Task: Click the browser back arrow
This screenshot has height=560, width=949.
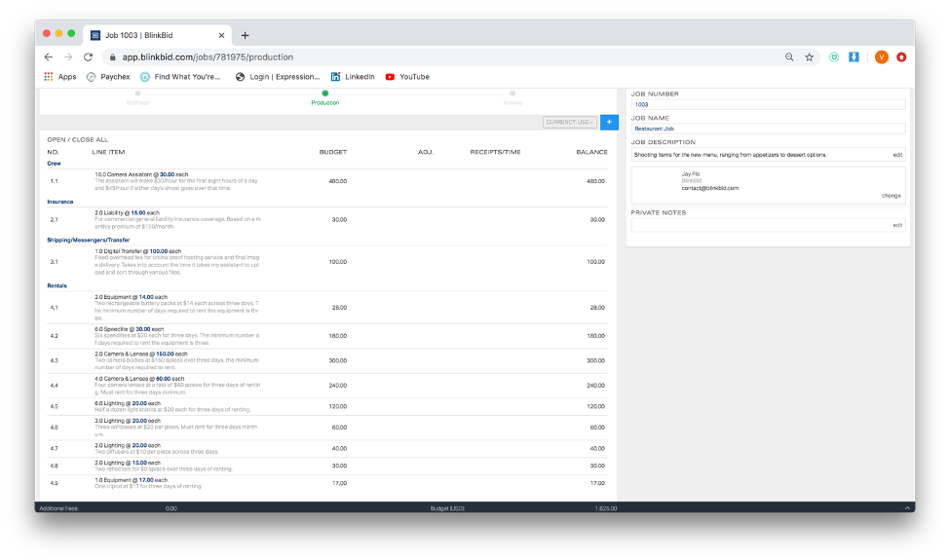Action: click(x=49, y=56)
